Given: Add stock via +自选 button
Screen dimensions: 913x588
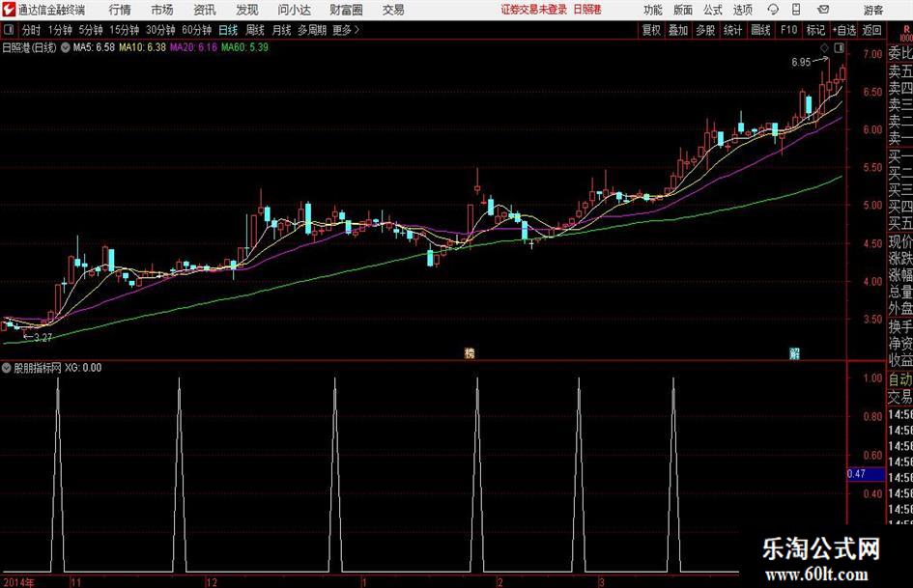Looking at the screenshot, I should coord(843,30).
